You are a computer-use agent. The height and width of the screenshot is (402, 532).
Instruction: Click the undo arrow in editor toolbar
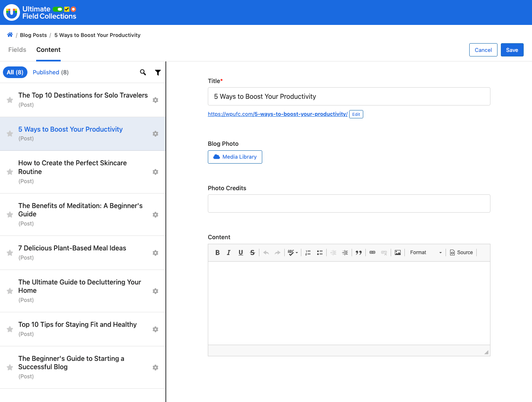tap(266, 252)
